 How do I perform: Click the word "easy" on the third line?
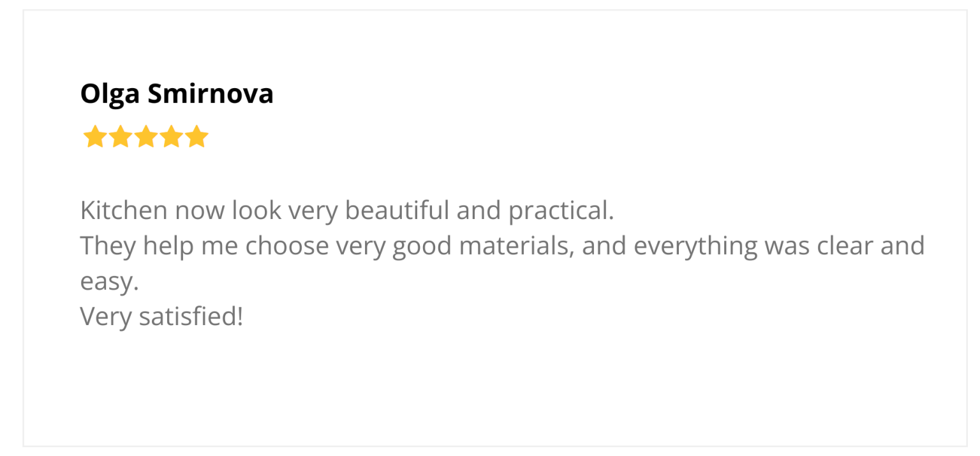tap(107, 282)
